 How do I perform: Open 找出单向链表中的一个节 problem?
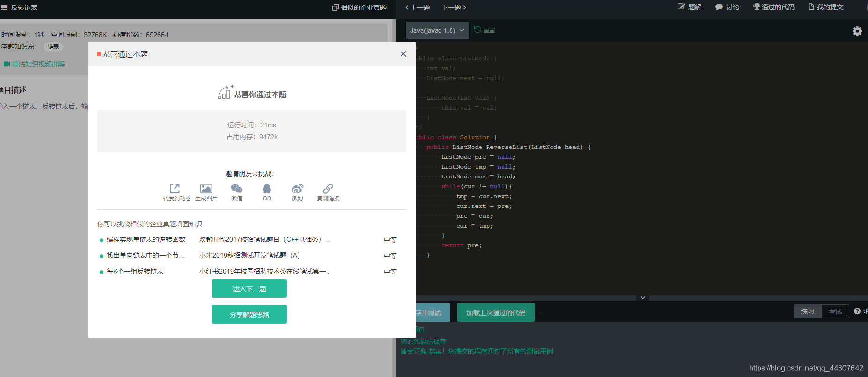pyautogui.click(x=146, y=255)
